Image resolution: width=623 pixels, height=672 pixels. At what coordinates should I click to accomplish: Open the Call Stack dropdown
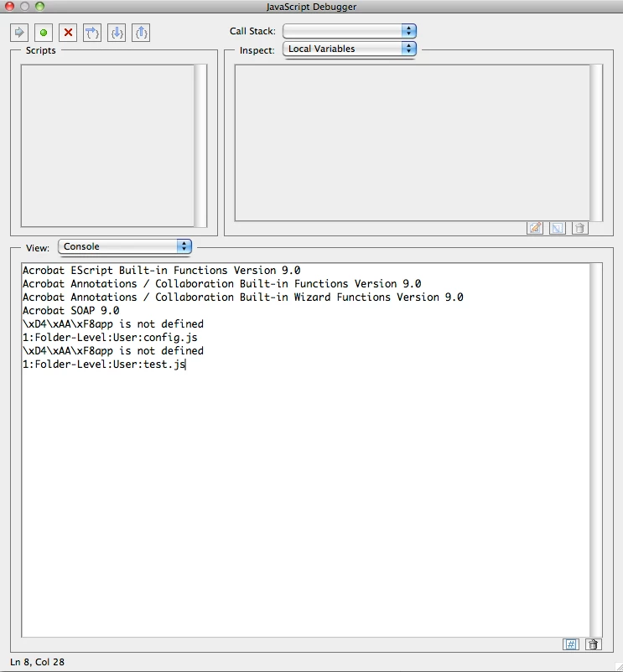[x=350, y=31]
